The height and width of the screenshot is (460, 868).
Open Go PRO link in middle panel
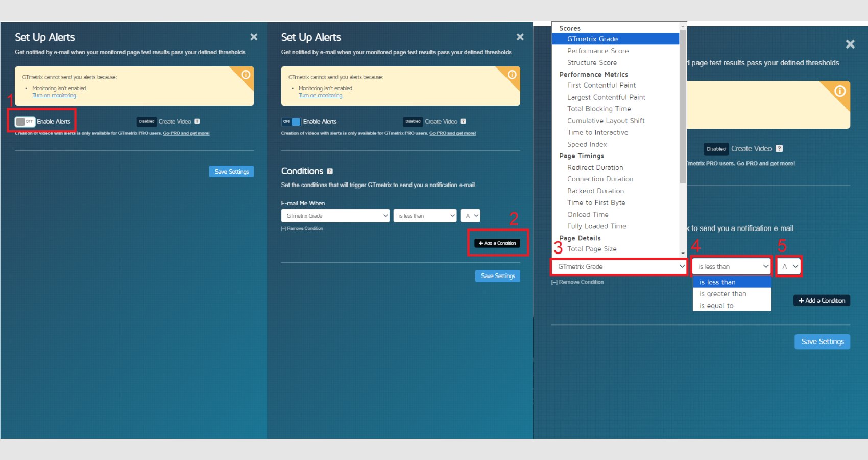tap(452, 133)
